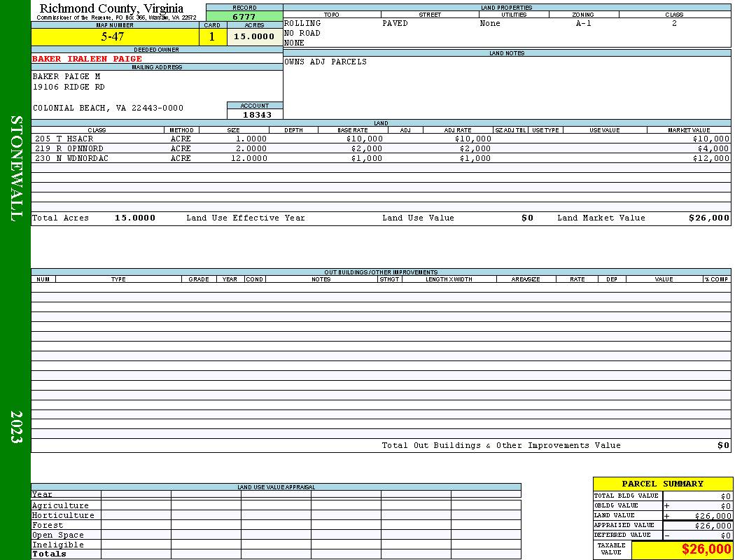Click COLONIAL BEACH, VA 22443-0000 line
The image size is (735, 560).
click(x=108, y=108)
